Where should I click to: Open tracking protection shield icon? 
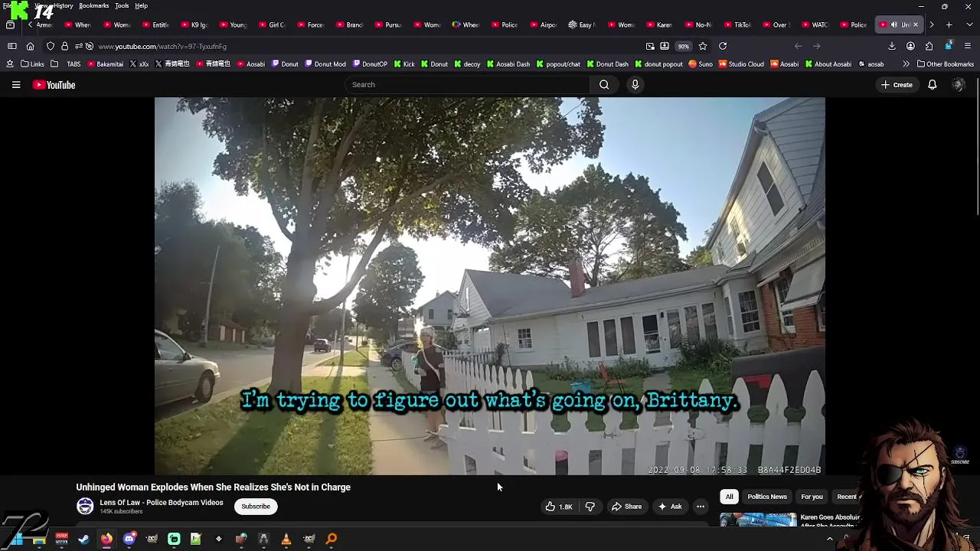pos(51,46)
